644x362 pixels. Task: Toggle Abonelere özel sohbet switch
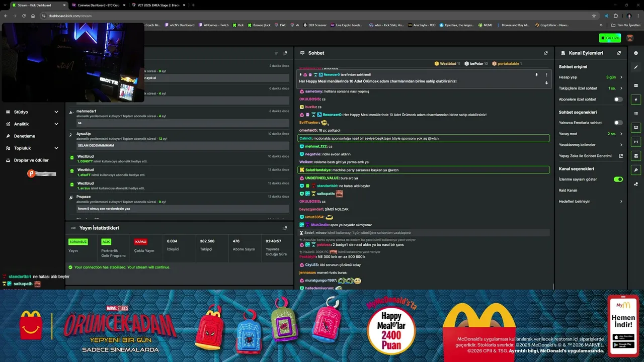618,100
